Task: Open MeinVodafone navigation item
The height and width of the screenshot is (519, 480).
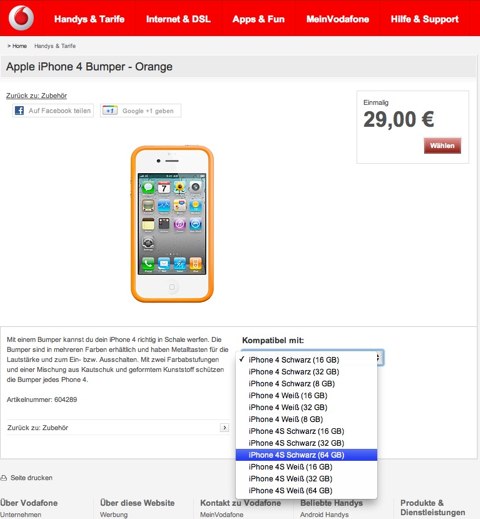Action: [x=338, y=19]
